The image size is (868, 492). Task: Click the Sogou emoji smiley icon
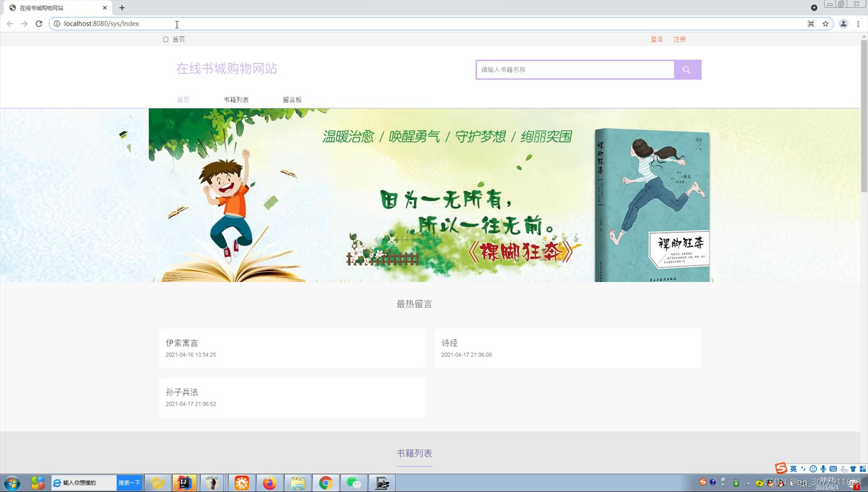[x=813, y=469]
